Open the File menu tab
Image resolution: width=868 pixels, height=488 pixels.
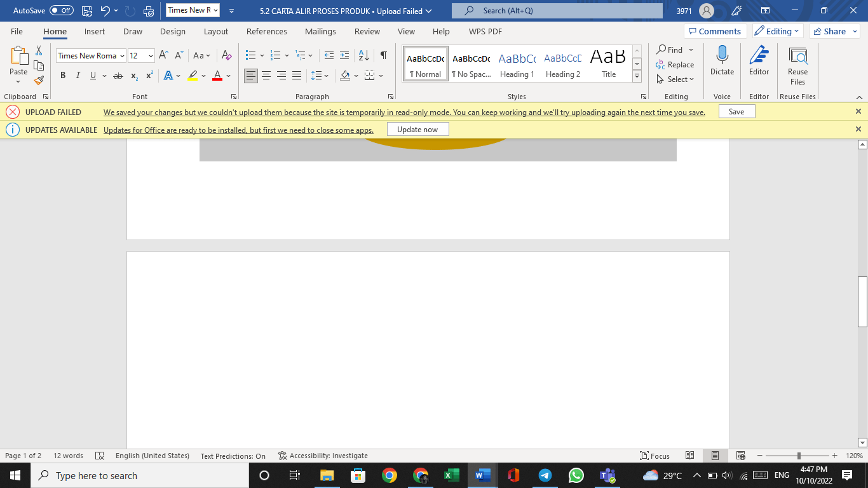[x=17, y=31]
